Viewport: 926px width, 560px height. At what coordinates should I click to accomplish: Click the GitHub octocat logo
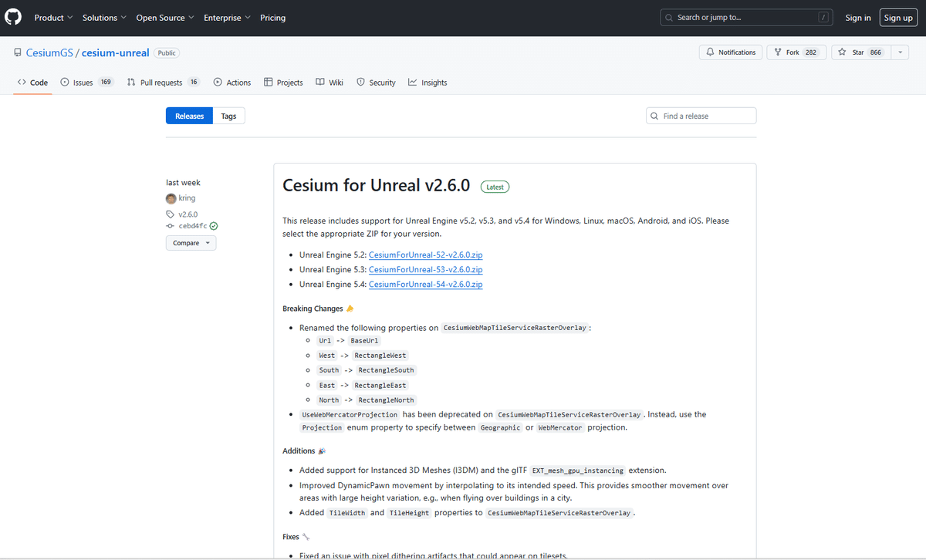(12, 17)
